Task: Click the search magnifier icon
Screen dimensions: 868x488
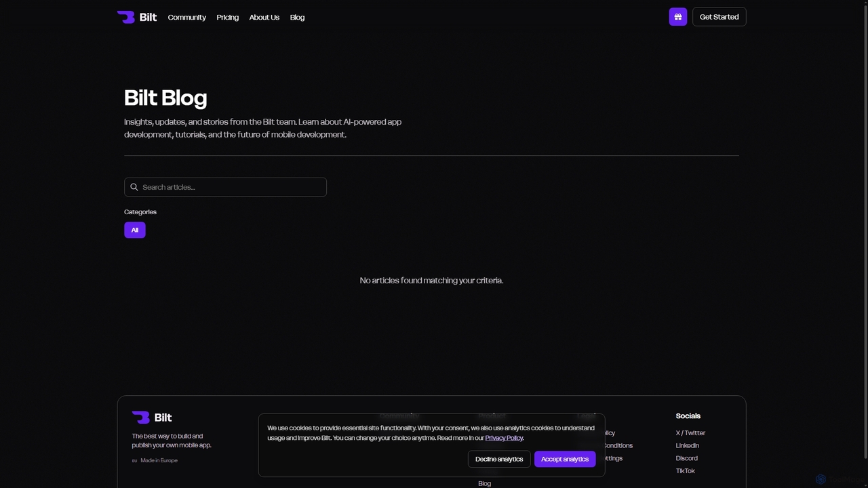Action: click(x=134, y=187)
